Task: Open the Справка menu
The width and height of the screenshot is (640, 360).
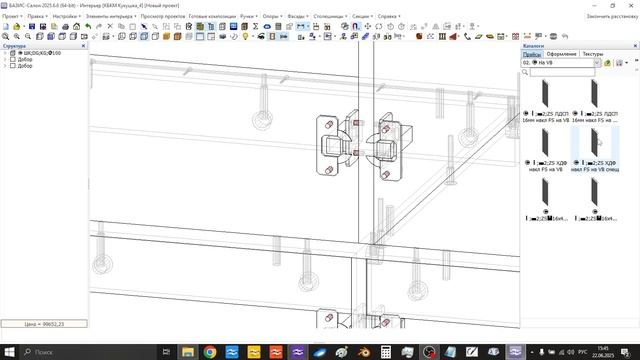Action: (x=389, y=16)
